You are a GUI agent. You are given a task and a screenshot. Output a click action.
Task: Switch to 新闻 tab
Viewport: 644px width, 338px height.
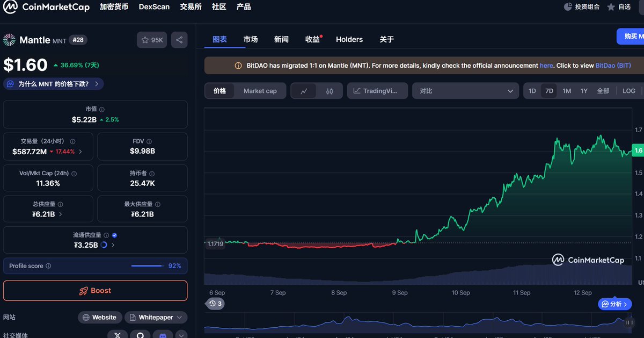pyautogui.click(x=281, y=39)
